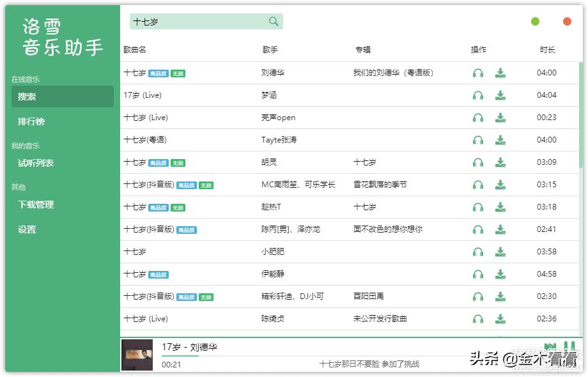Listen to 胡灵's 十七岁 track

[x=478, y=162]
